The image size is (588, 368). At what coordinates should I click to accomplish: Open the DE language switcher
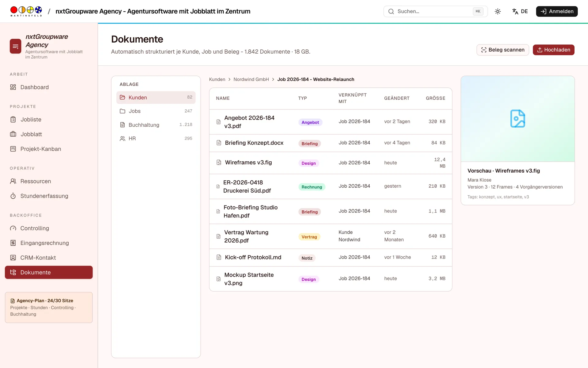520,11
